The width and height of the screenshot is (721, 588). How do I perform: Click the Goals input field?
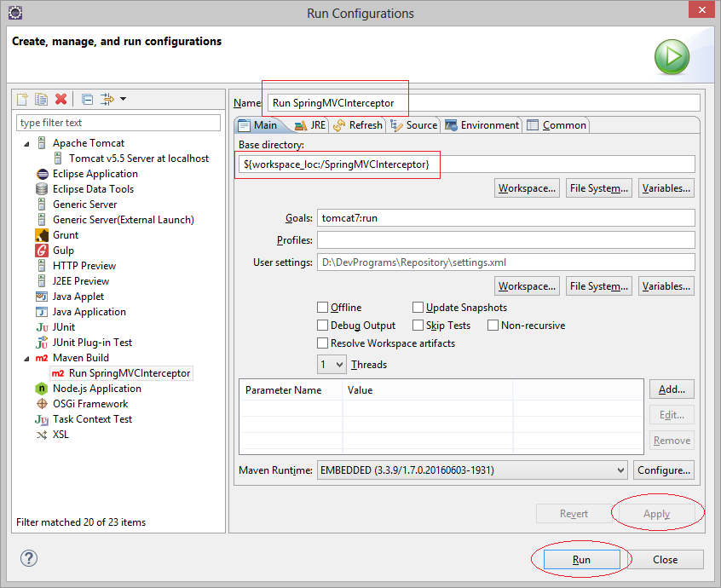pos(505,218)
